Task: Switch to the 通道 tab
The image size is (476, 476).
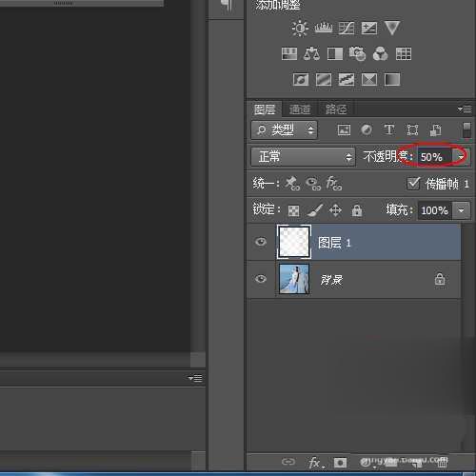Action: 300,109
